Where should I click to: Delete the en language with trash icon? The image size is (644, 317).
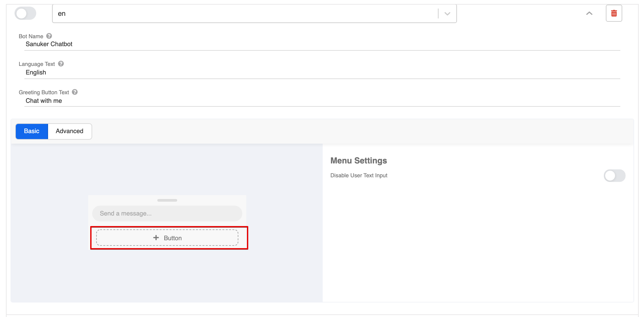click(614, 13)
